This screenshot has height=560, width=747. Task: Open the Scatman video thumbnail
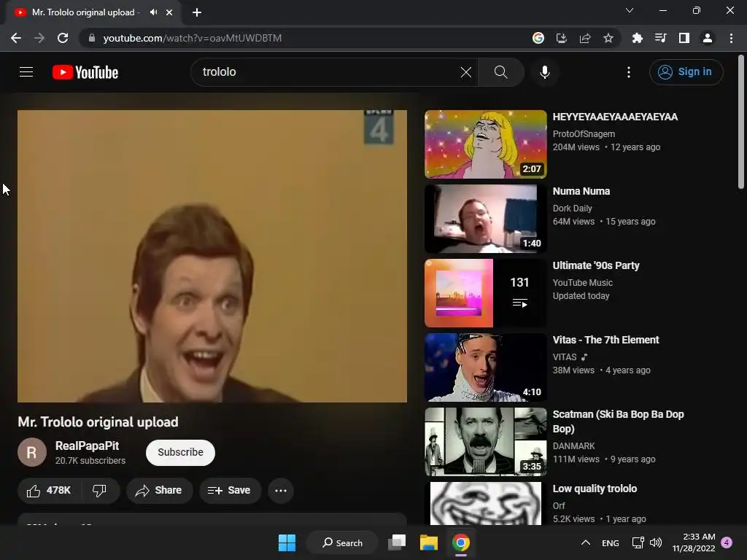(485, 441)
